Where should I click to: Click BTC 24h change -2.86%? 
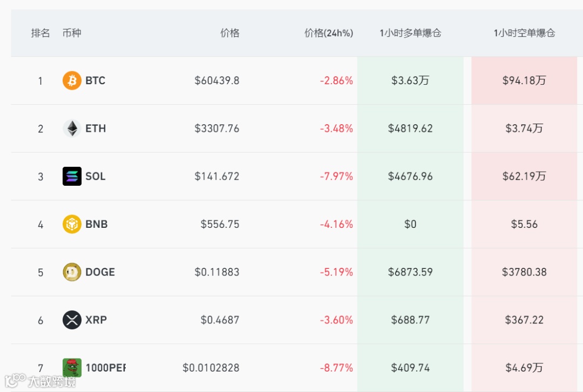[x=336, y=80]
